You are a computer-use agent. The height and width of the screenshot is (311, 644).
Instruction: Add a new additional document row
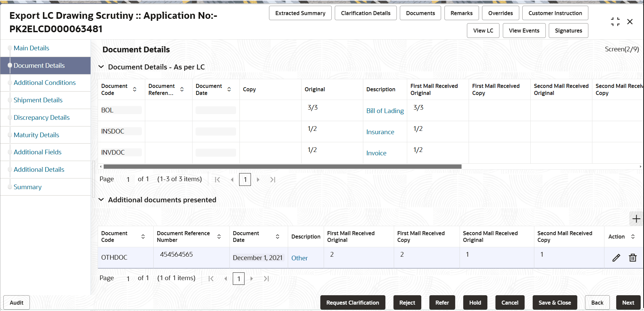pyautogui.click(x=636, y=219)
